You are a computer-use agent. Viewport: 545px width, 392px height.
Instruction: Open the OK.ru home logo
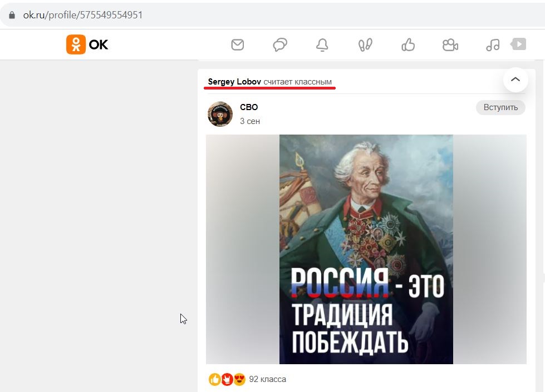click(87, 44)
